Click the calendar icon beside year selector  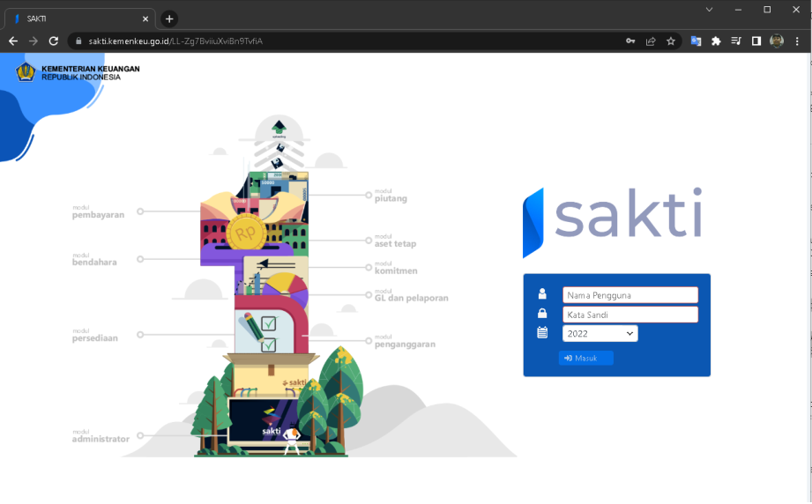(542, 333)
